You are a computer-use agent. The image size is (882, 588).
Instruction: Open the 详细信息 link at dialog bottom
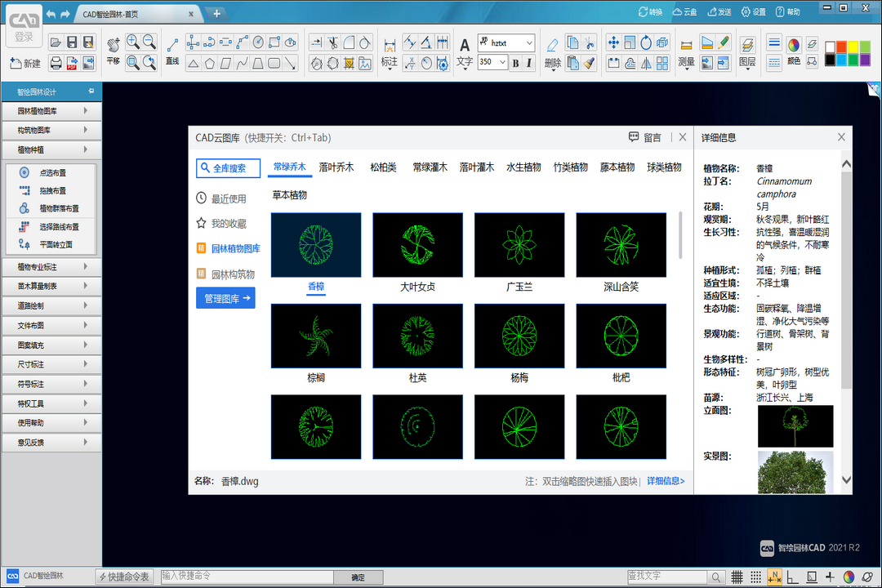pyautogui.click(x=666, y=482)
